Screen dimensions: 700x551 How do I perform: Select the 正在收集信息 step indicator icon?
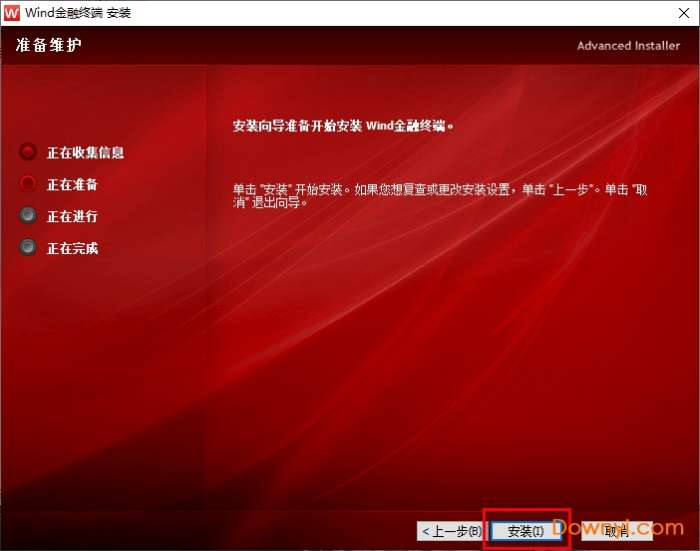(28, 152)
